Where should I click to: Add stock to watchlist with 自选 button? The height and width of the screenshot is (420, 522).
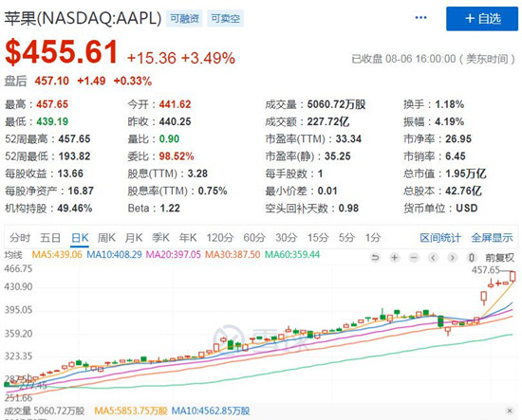point(482,19)
